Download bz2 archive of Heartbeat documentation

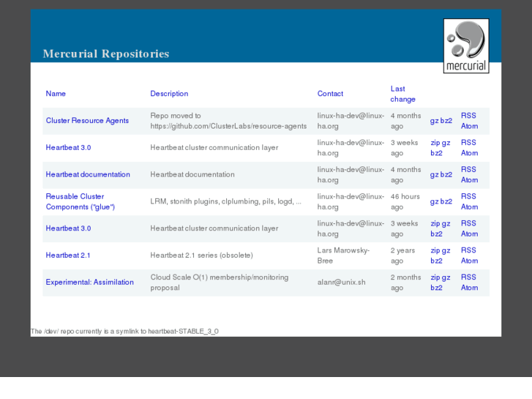pyautogui.click(x=446, y=175)
